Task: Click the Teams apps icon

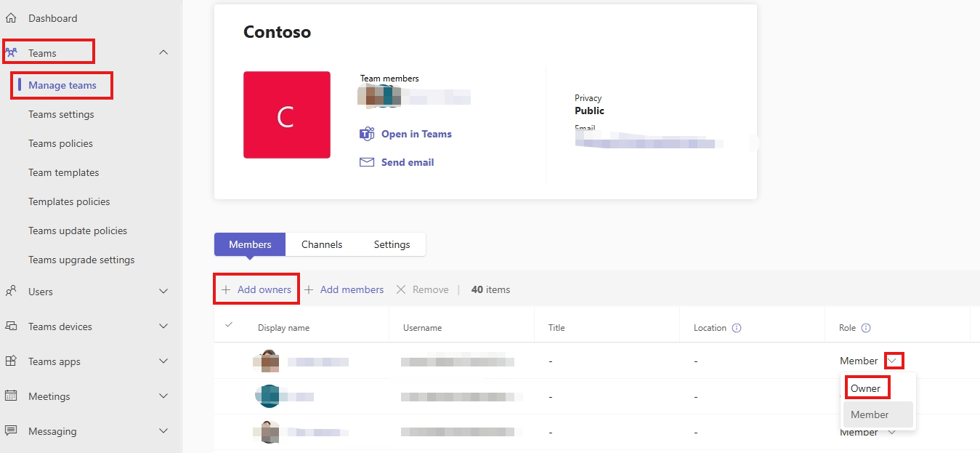Action: click(x=11, y=361)
